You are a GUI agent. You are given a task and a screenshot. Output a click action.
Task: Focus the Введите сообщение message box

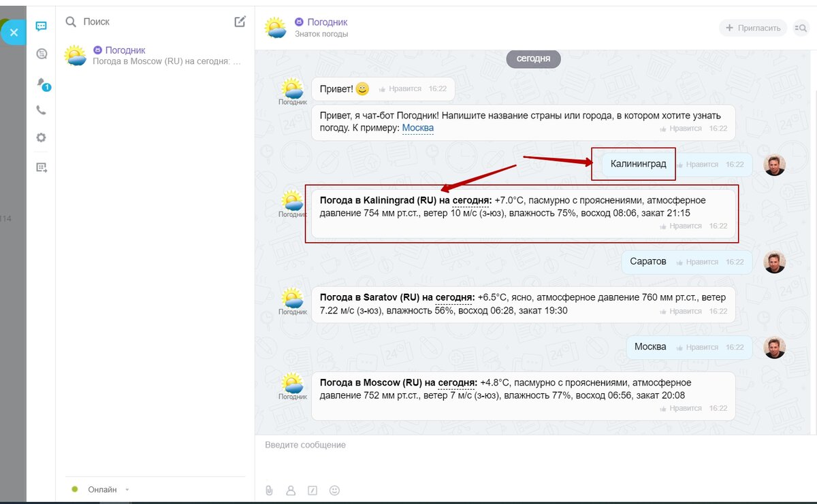535,457
